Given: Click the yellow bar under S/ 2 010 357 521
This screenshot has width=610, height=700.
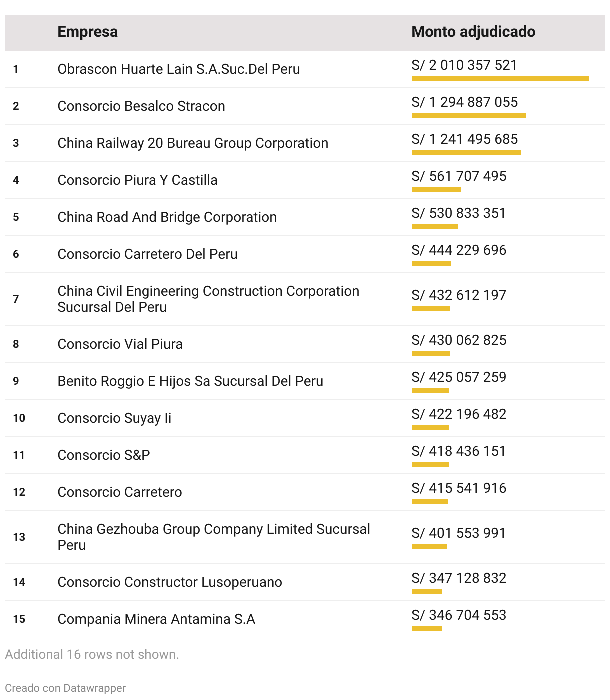Looking at the screenshot, I should [x=500, y=78].
